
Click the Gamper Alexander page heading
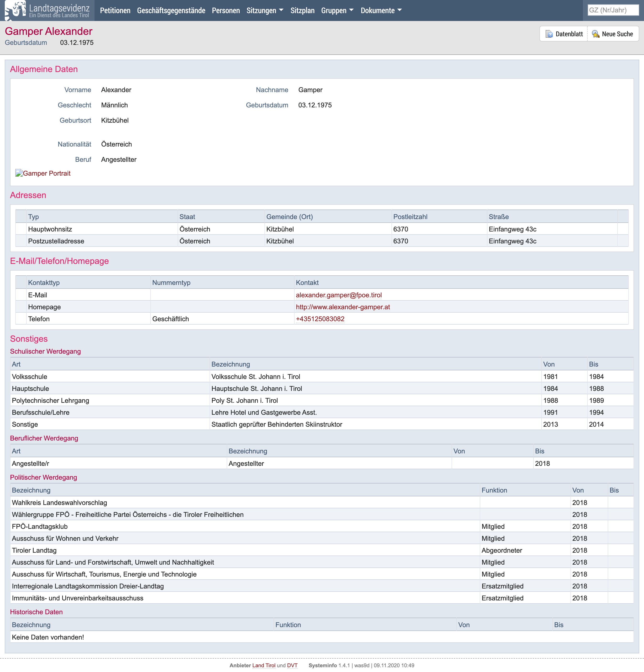pos(49,31)
